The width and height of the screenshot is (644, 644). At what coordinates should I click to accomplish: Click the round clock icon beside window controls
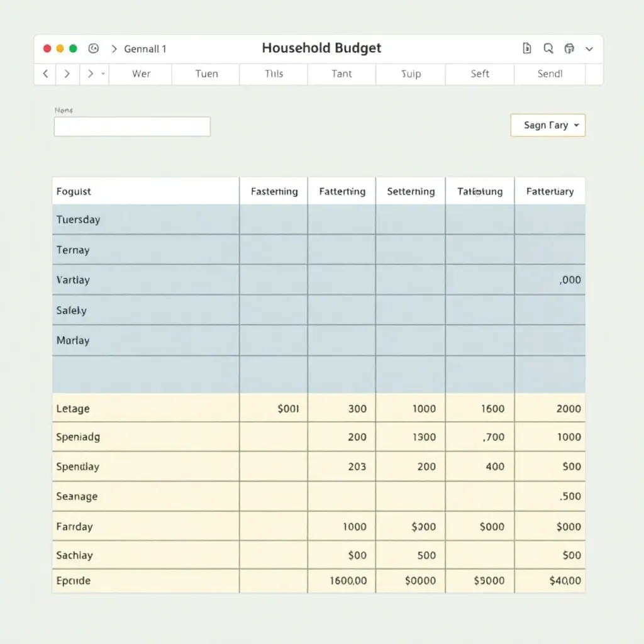pos(94,48)
